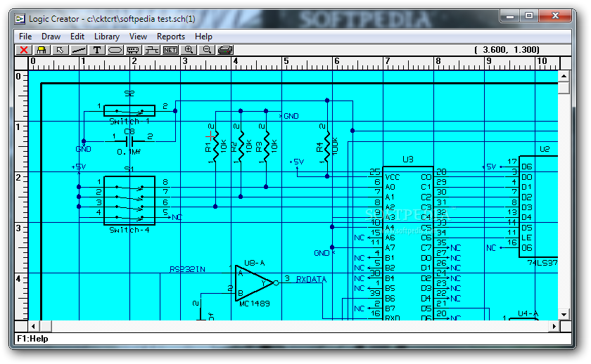
Task: Click the U3 chip reference label
Action: 408,160
